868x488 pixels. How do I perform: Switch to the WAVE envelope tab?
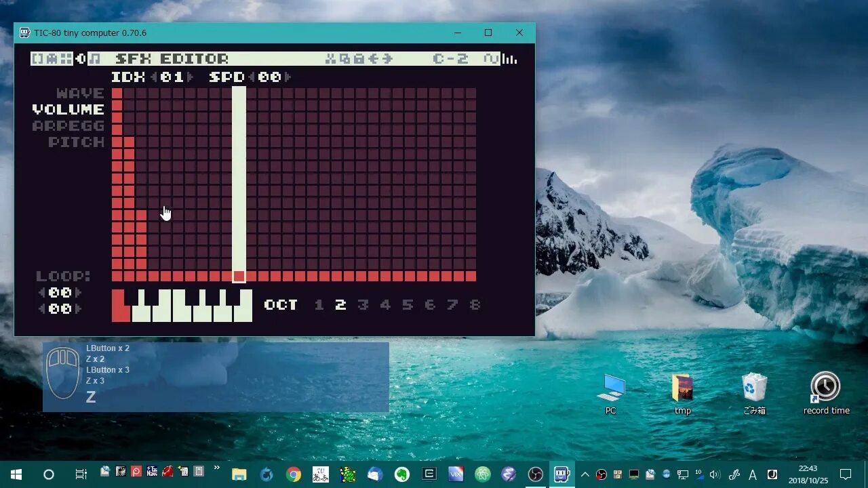tap(81, 94)
